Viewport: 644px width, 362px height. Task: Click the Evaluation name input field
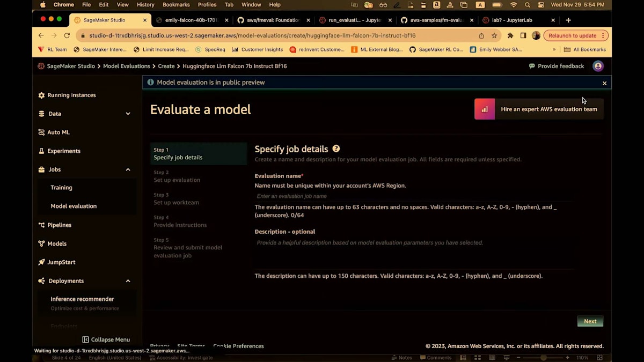[413, 196]
